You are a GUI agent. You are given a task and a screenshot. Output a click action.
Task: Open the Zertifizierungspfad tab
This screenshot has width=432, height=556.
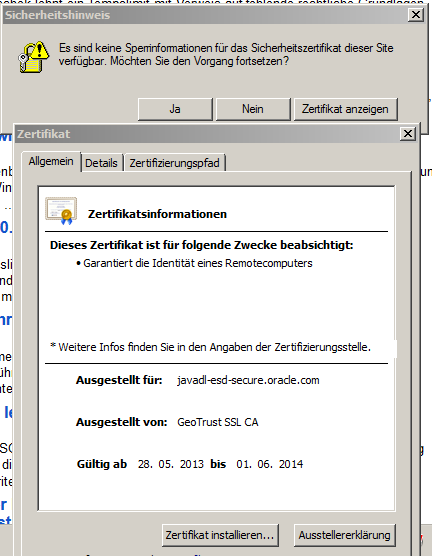[x=175, y=163]
